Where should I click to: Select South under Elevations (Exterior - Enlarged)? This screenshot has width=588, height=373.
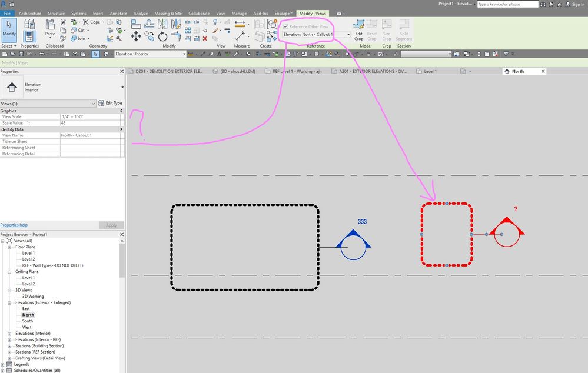tap(28, 321)
